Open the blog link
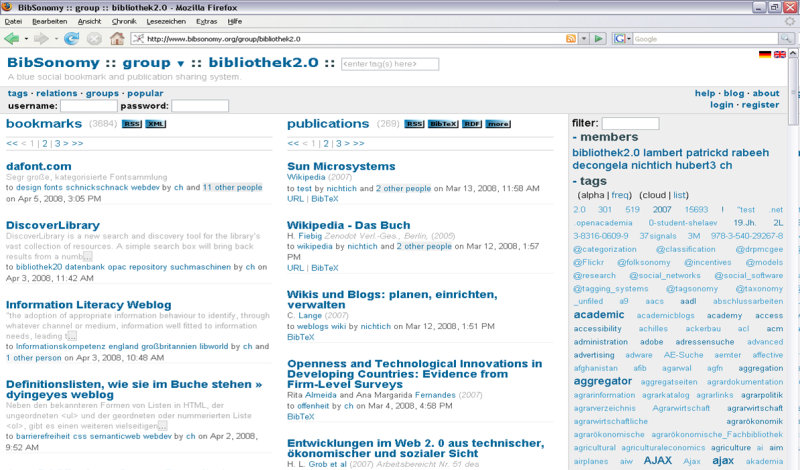This screenshot has width=800, height=470. [734, 93]
